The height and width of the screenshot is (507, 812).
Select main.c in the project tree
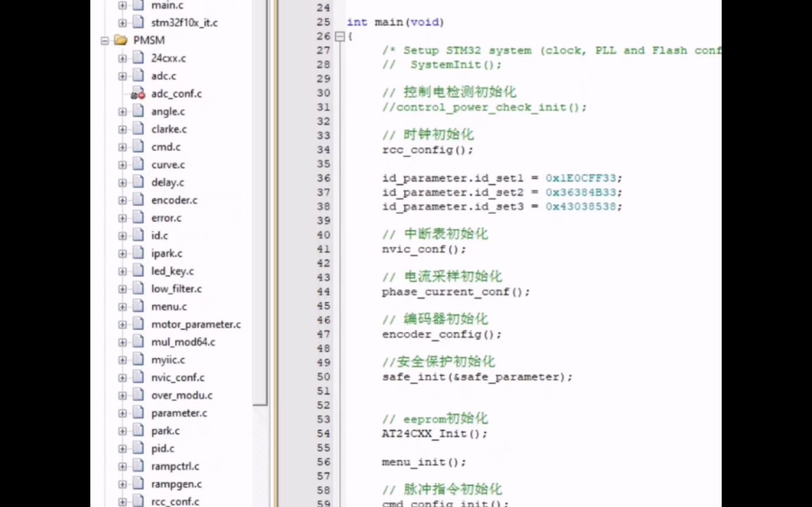click(167, 5)
